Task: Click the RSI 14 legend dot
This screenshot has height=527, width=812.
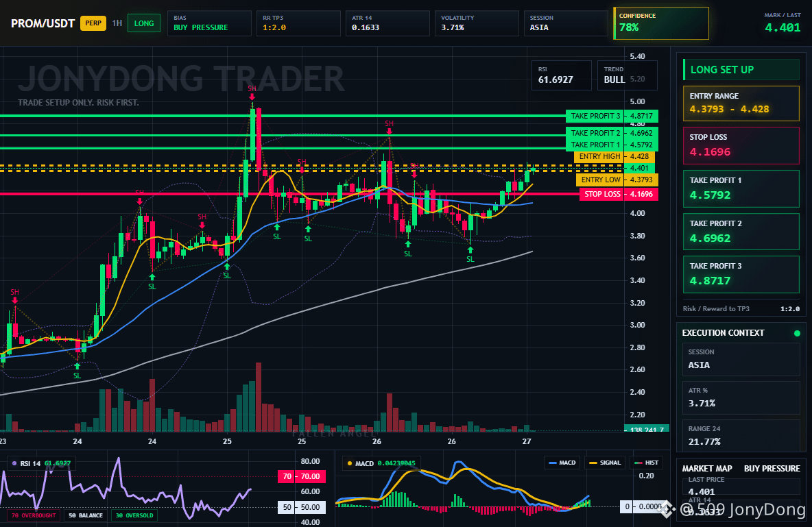Action: click(14, 463)
